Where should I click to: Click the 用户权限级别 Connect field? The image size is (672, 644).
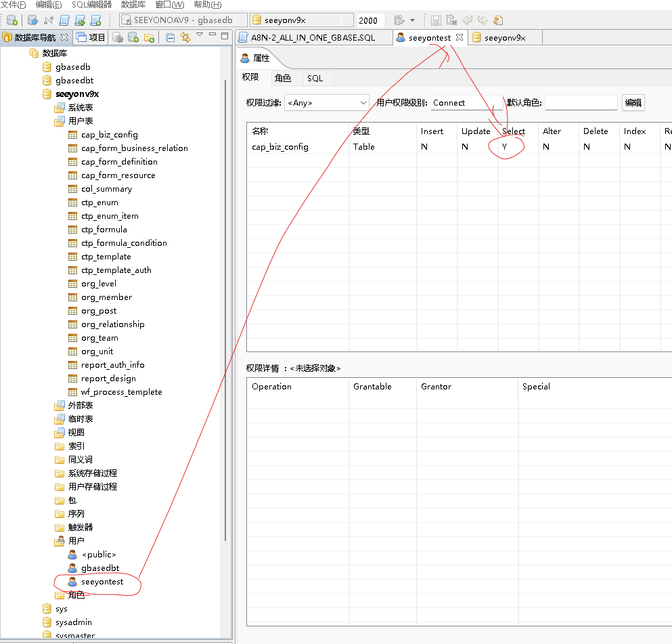tap(466, 103)
